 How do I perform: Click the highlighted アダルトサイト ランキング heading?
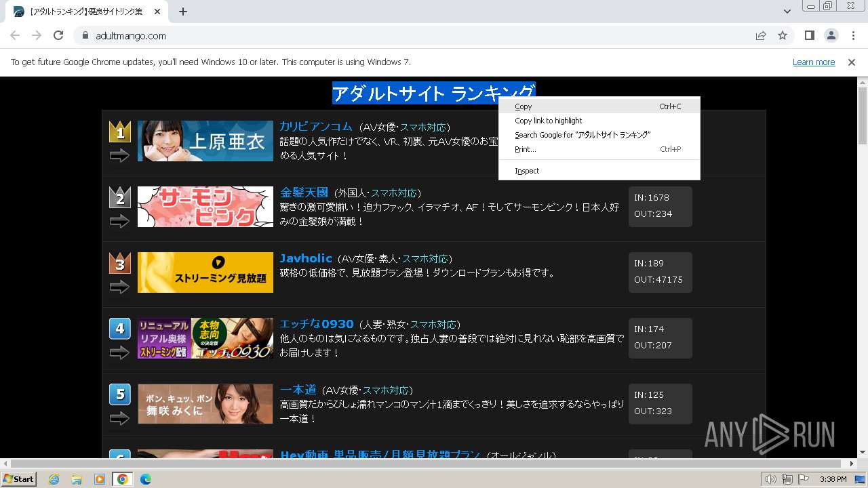[433, 94]
